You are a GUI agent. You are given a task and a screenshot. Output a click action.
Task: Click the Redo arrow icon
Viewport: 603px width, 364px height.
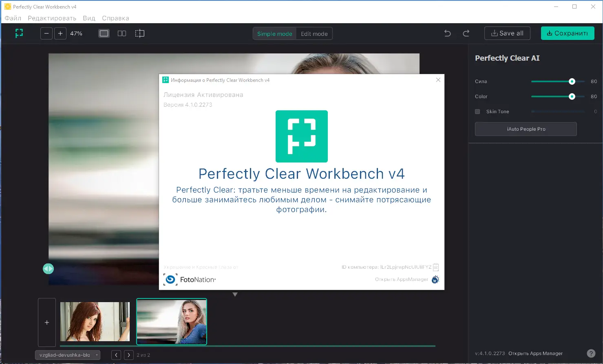[466, 33]
